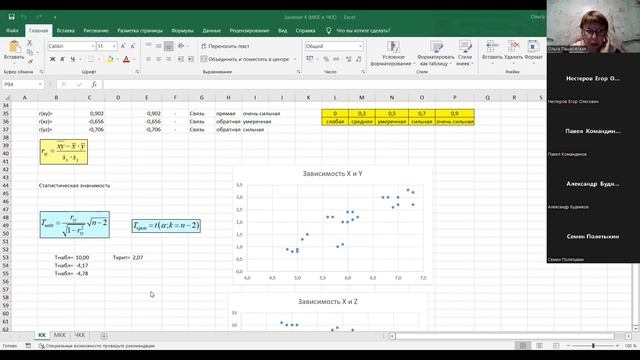Decrease font size with the smaller A icon
The image size is (640, 360).
click(132, 46)
